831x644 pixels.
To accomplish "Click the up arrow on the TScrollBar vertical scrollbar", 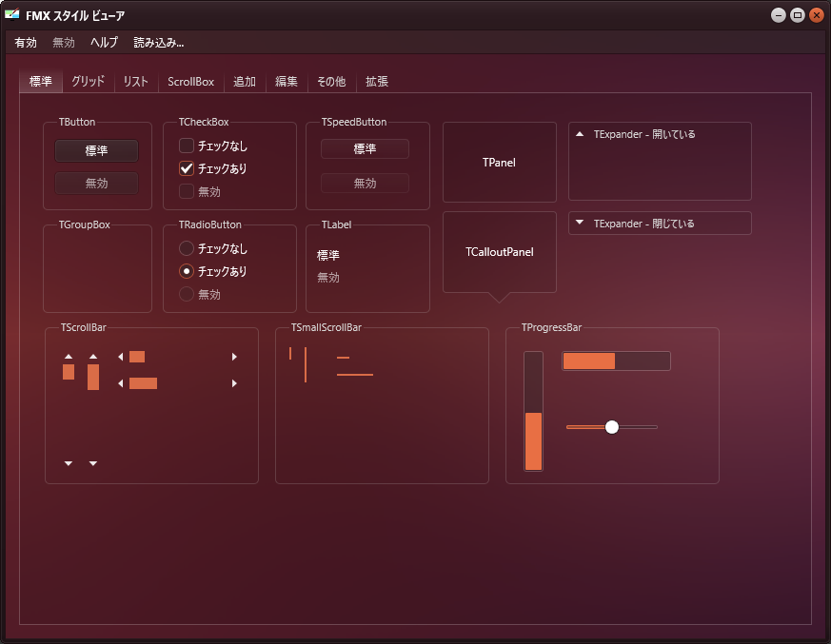I will pyautogui.click(x=68, y=356).
